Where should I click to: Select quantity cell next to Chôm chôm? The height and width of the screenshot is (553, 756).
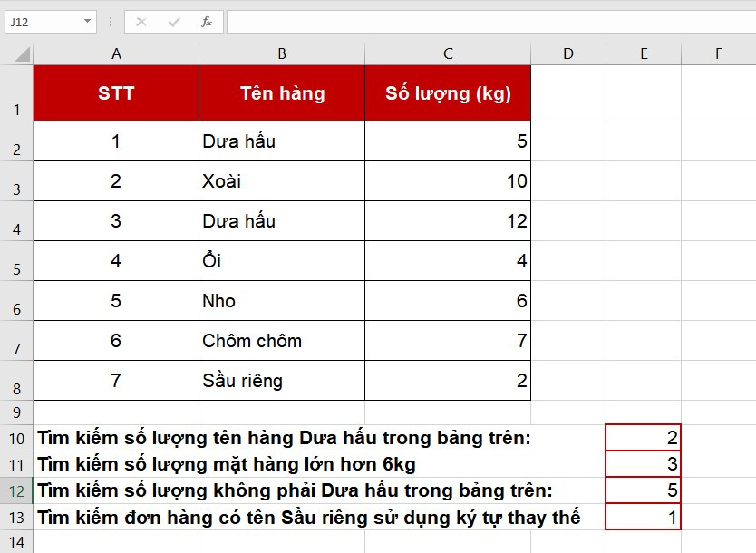pos(448,341)
